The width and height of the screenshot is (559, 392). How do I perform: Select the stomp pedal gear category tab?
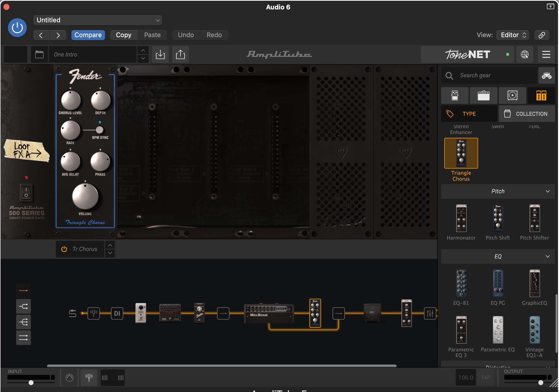point(455,95)
